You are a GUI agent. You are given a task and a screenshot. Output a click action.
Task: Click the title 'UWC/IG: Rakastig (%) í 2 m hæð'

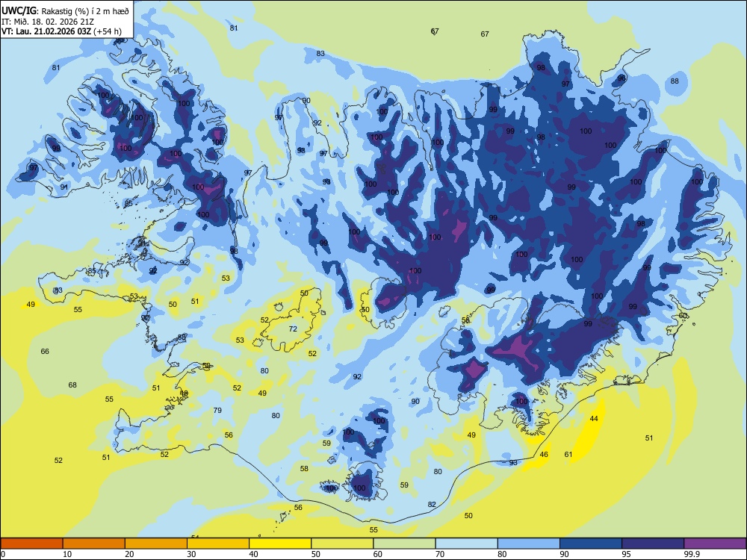click(65, 11)
